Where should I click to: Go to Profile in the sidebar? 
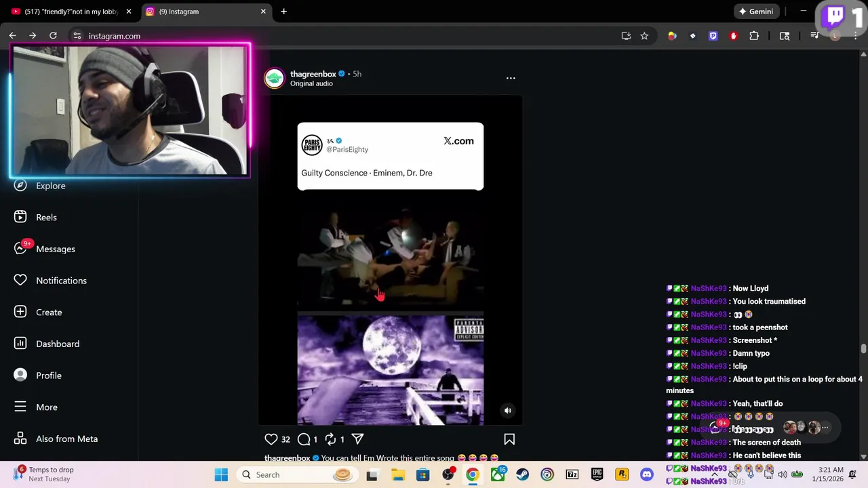click(x=38, y=375)
